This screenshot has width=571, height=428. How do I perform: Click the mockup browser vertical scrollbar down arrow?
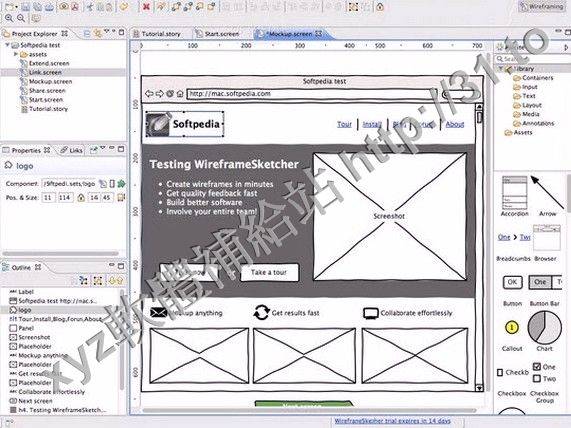(479, 388)
